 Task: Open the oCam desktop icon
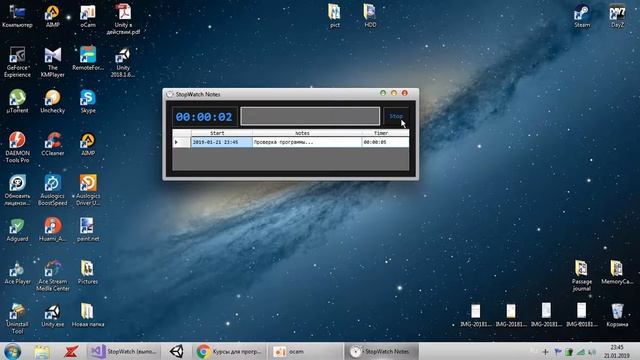(88, 16)
